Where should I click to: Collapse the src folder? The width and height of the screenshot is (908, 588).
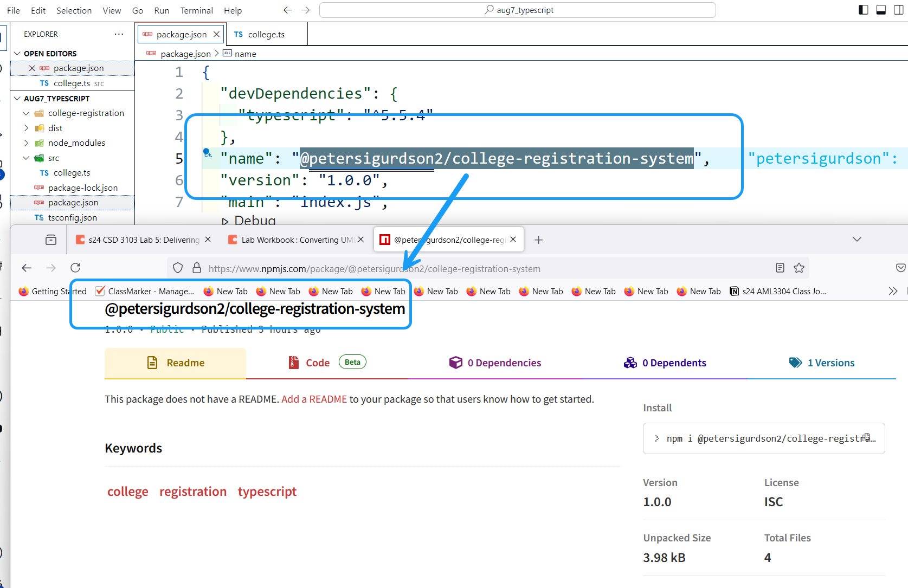pyautogui.click(x=26, y=158)
